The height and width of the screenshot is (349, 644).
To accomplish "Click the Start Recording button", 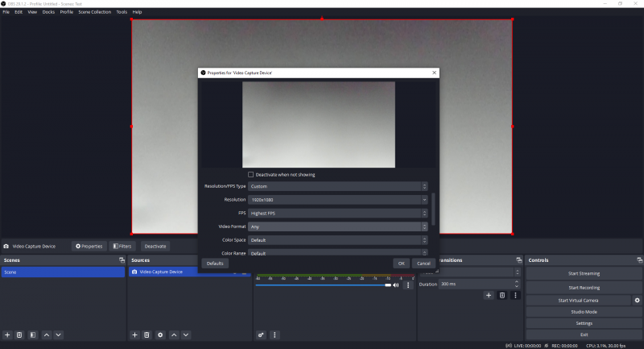I will (584, 287).
